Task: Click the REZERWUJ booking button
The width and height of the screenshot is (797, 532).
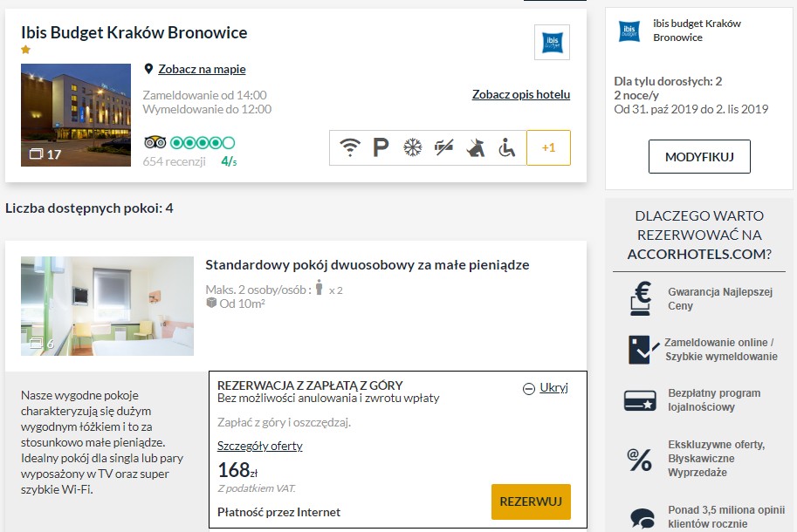Action: coord(531,501)
